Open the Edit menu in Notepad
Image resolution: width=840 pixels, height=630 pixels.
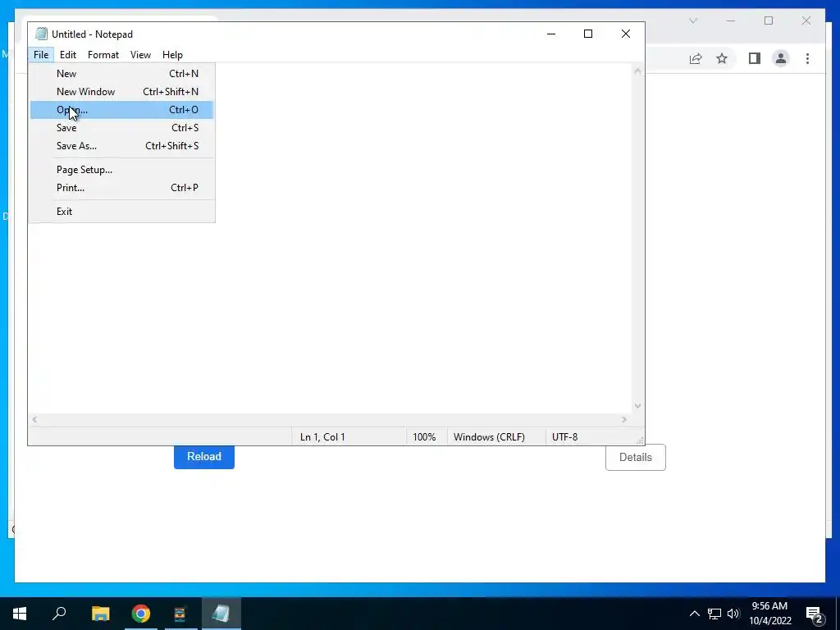(67, 55)
